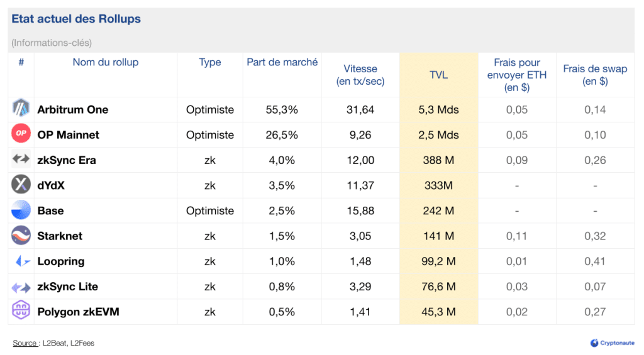
Task: Click the '76,6 M' TVL value
Action: tap(438, 287)
